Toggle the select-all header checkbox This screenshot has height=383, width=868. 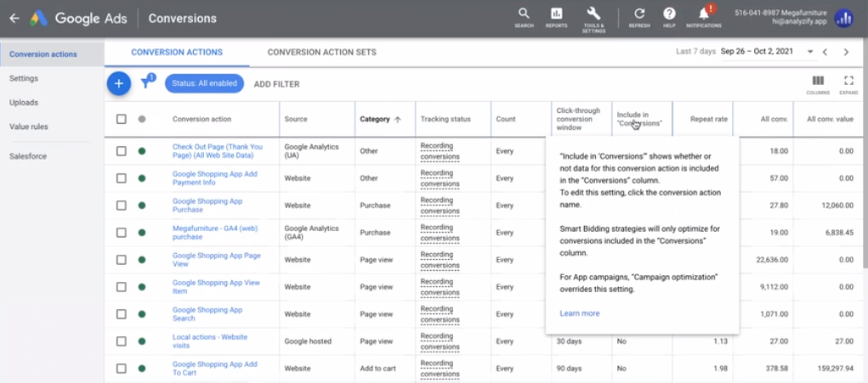pyautogui.click(x=122, y=119)
